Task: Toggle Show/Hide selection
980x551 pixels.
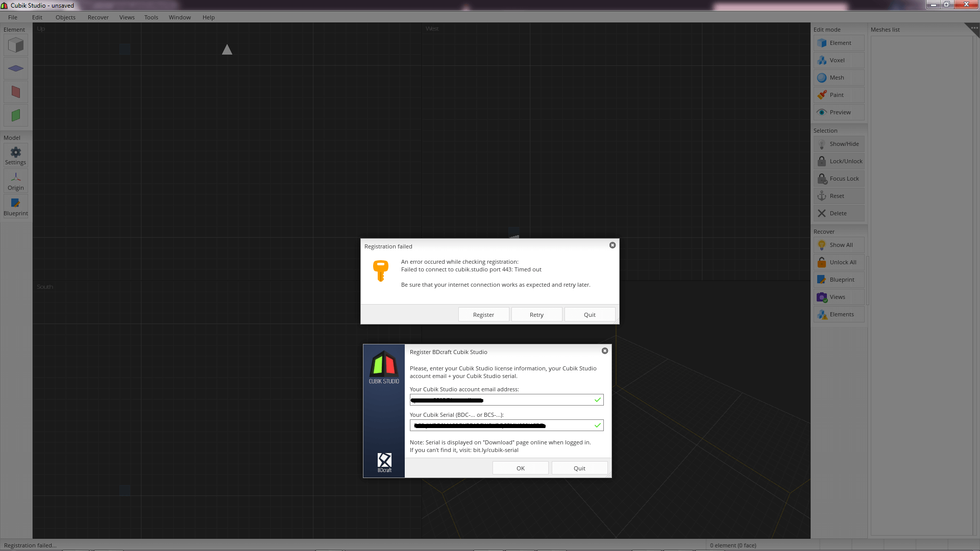Action: [839, 144]
